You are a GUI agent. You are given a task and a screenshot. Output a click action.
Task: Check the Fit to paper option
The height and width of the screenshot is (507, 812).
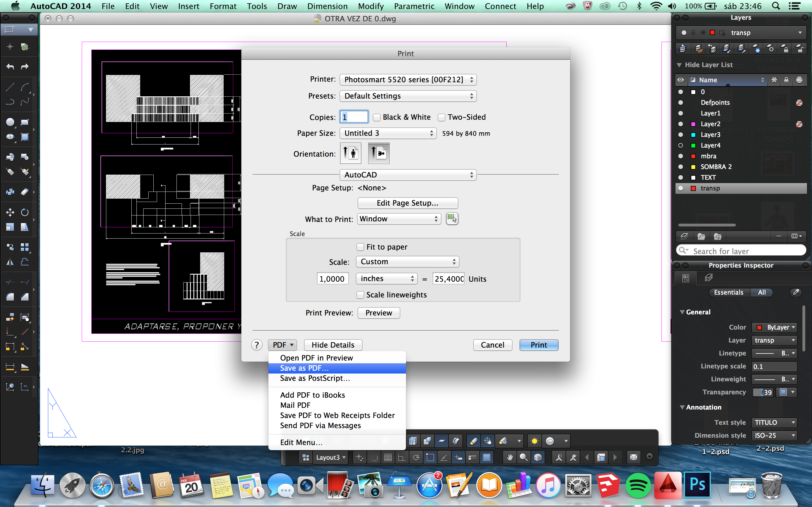click(360, 246)
